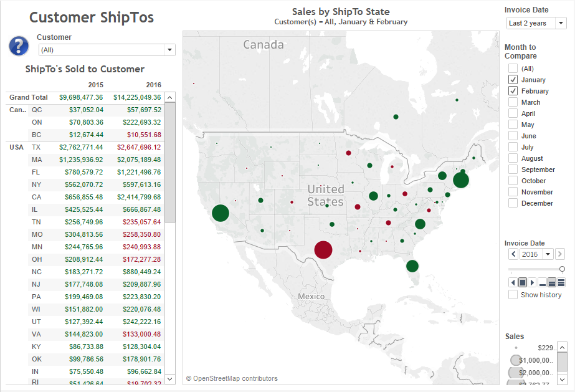Viewport: 575px width, 392px height.
Task: Select the large green California bubble
Action: pyautogui.click(x=221, y=213)
